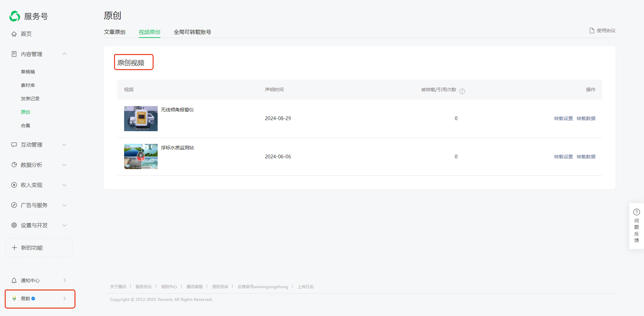644x316 pixels.
Task: Click the compass icon beside 广告与服务
Action: click(x=14, y=205)
